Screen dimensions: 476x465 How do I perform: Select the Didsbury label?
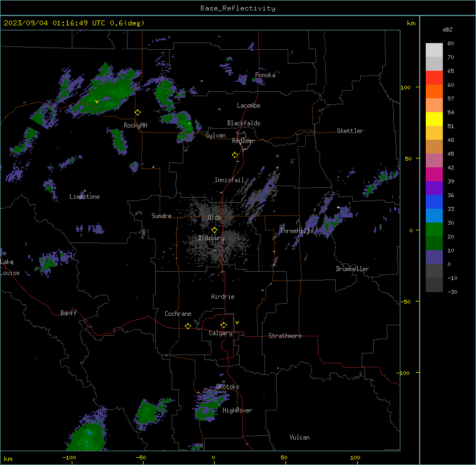[x=211, y=238]
